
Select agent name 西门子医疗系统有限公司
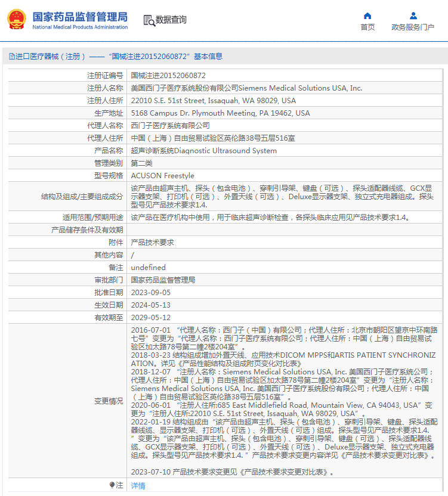click(171, 126)
